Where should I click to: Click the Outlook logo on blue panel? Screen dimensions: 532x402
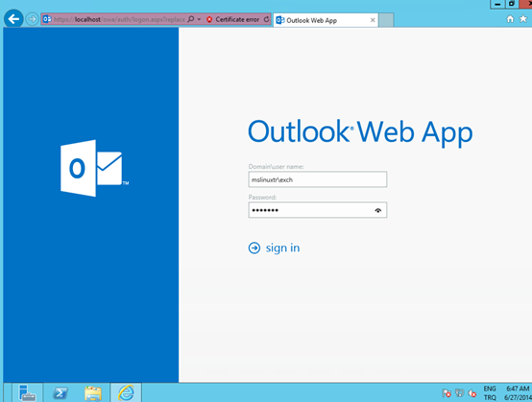(94, 168)
